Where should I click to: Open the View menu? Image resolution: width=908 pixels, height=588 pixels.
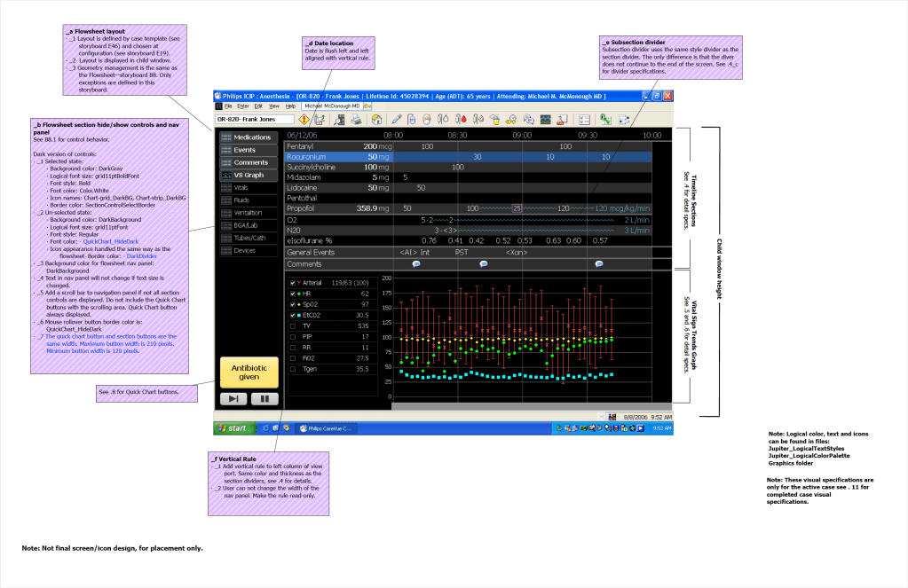click(272, 105)
